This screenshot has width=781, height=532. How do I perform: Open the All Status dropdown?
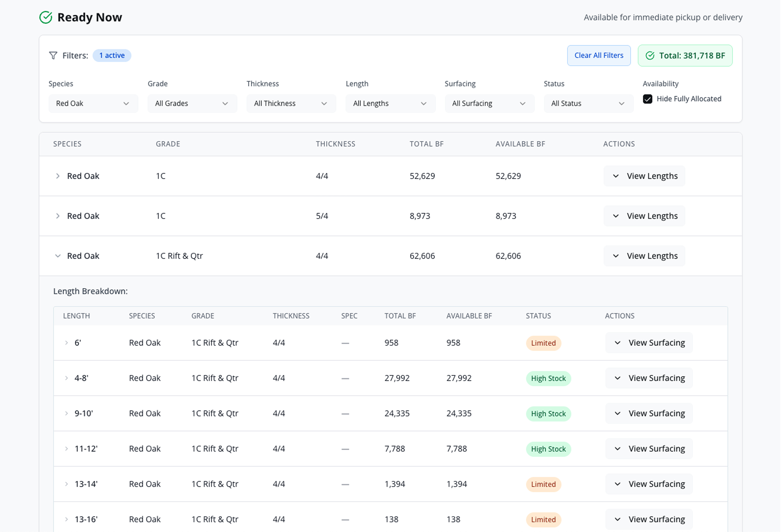[588, 104]
